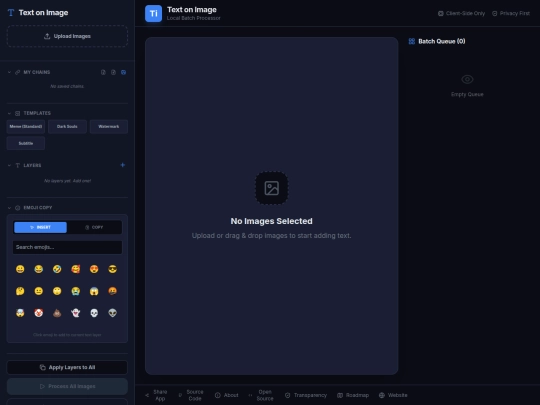
Task: Click the Privacy First badge
Action: point(511,13)
